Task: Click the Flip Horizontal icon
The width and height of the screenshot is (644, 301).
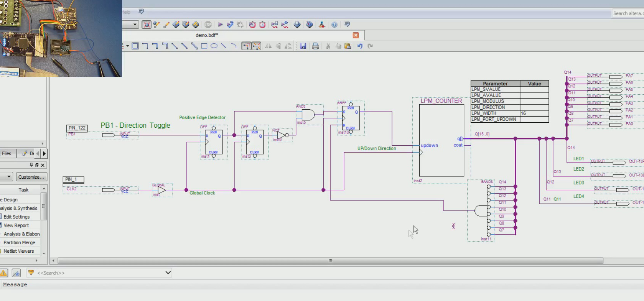Action: tap(268, 46)
